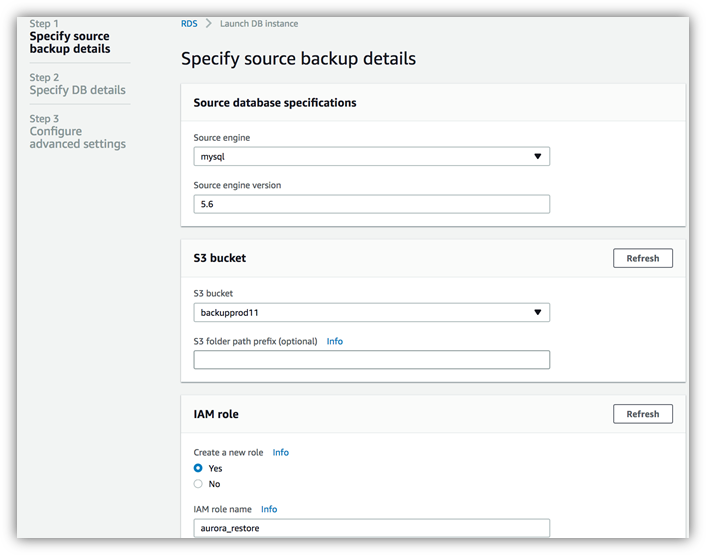Screen dimensions: 706x555
Task: Click the Source engine version field
Action: (371, 204)
